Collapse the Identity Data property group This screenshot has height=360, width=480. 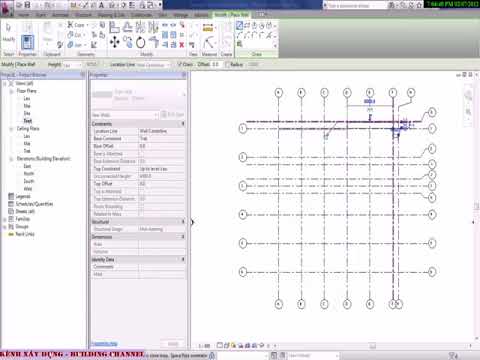coord(183,259)
